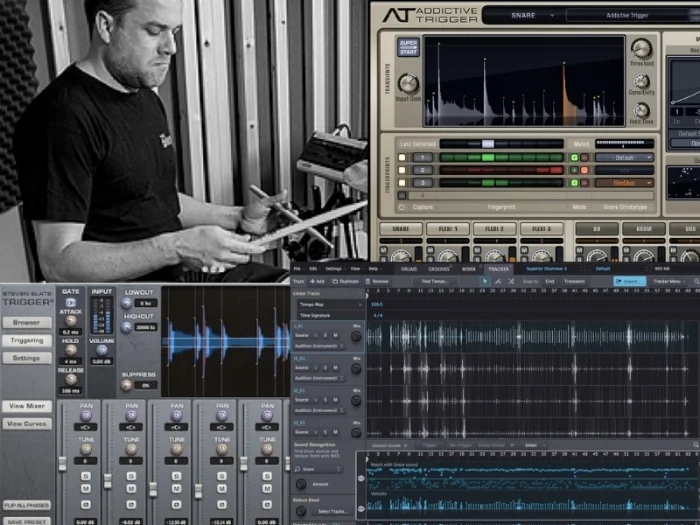Click the Release knob in Slate Trigger gate
700x525 pixels.
tap(71, 380)
